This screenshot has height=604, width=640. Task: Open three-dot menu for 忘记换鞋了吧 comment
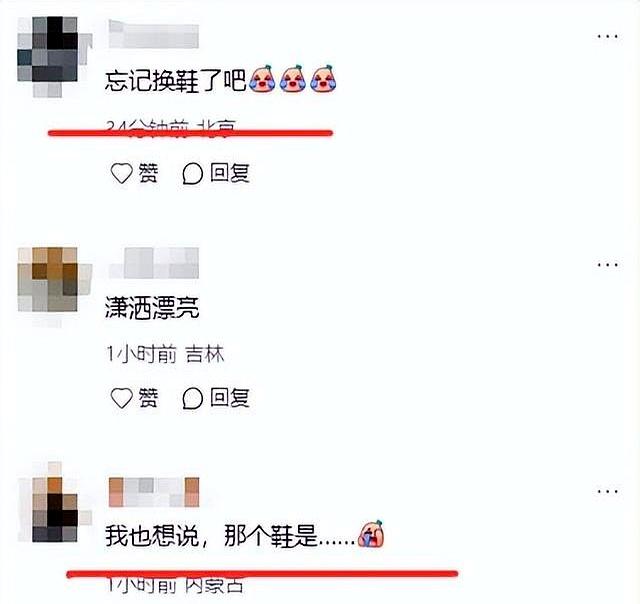pyautogui.click(x=607, y=36)
